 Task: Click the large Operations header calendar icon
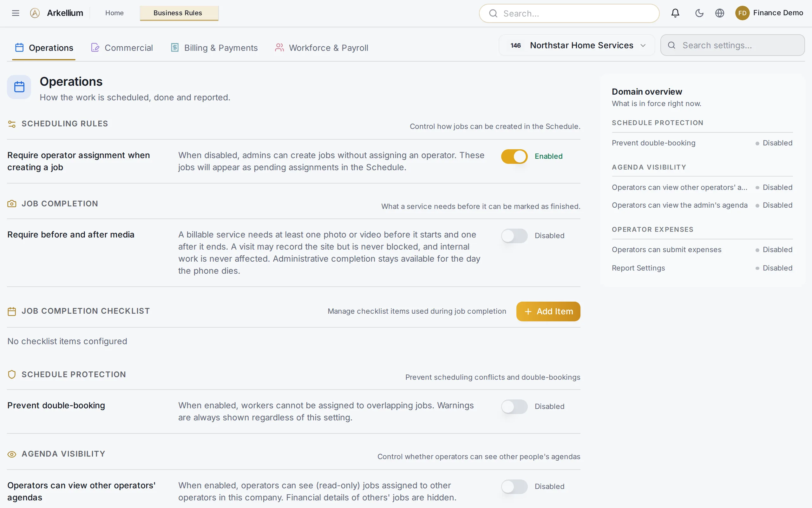pyautogui.click(x=19, y=87)
